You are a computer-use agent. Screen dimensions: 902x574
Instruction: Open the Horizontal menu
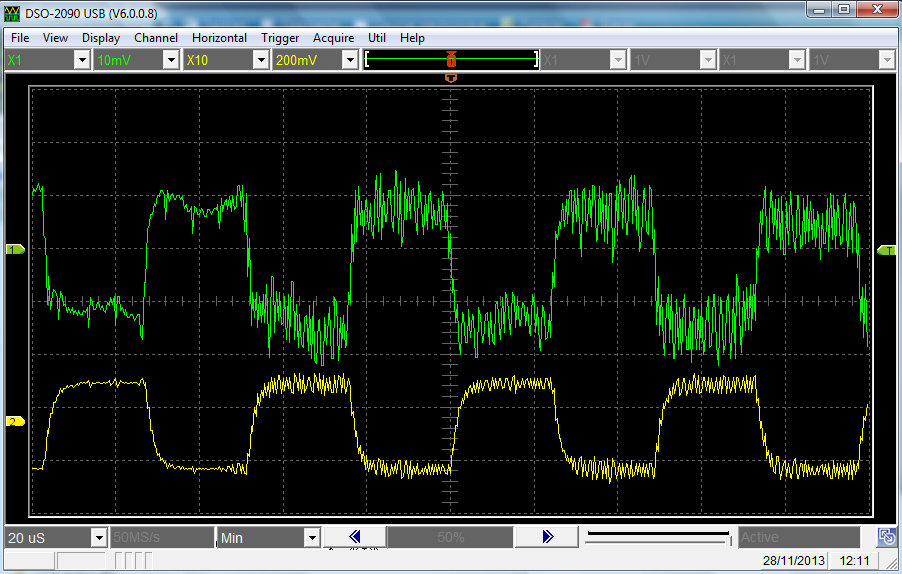(x=219, y=38)
